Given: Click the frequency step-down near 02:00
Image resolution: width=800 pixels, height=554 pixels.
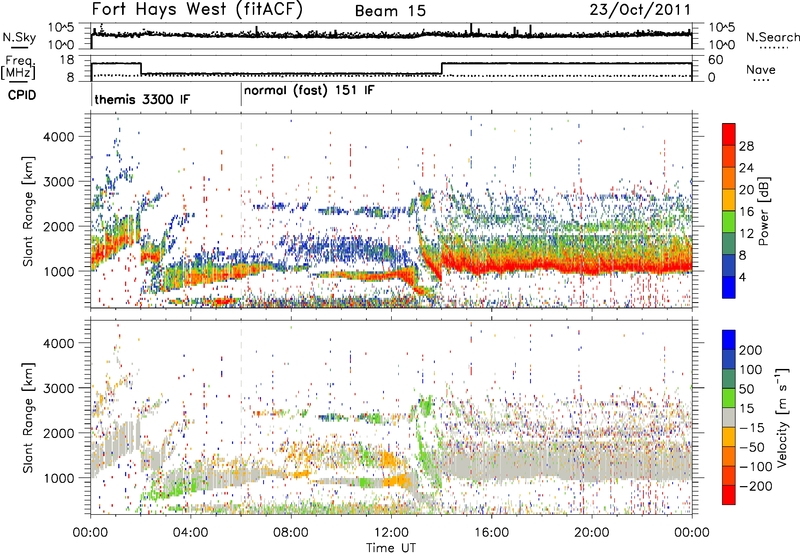Looking at the screenshot, I should pos(141,68).
